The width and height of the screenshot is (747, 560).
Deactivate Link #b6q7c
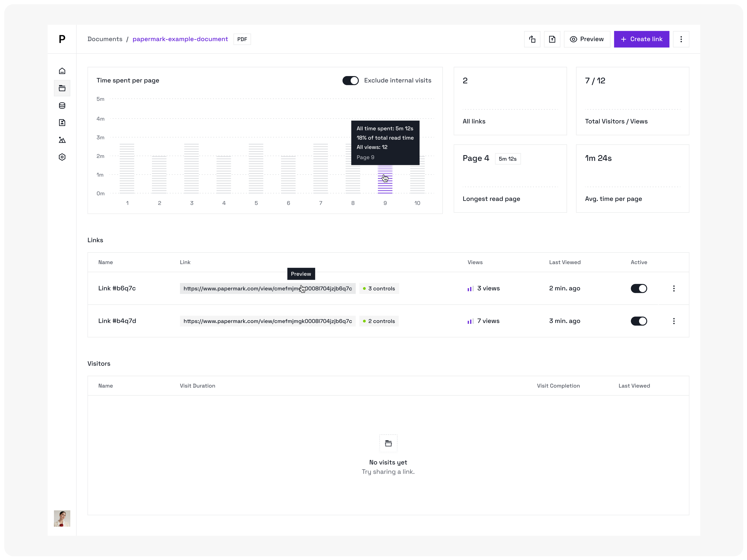639,288
